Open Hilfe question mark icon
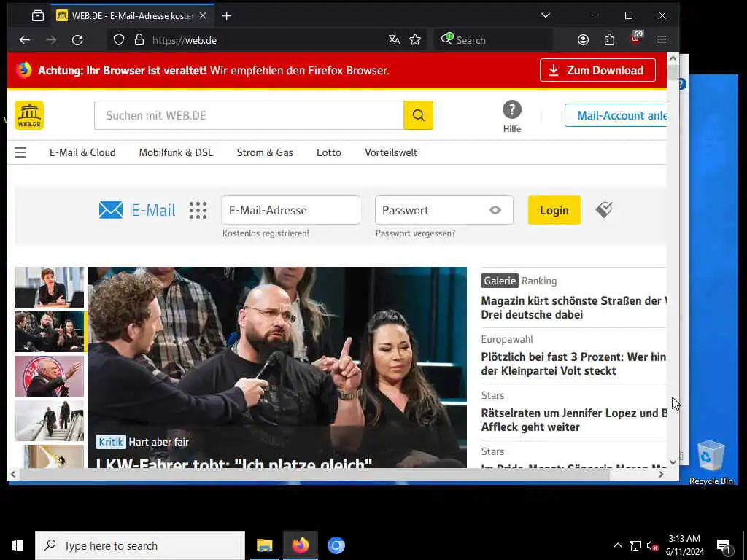747x560 pixels. coord(512,110)
